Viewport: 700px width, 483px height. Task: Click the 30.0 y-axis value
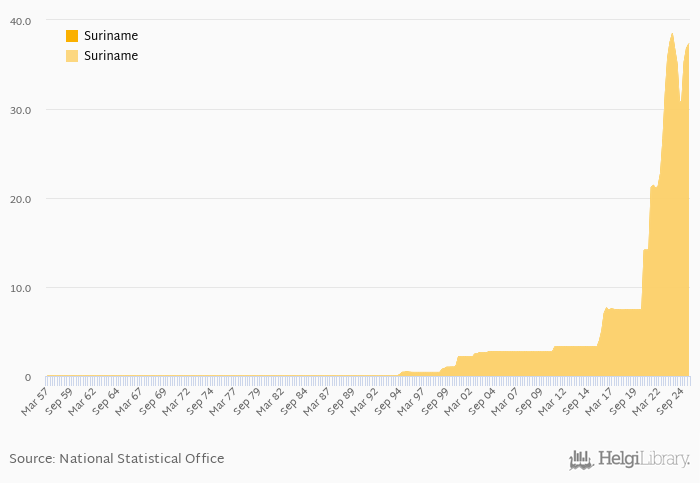click(x=20, y=110)
